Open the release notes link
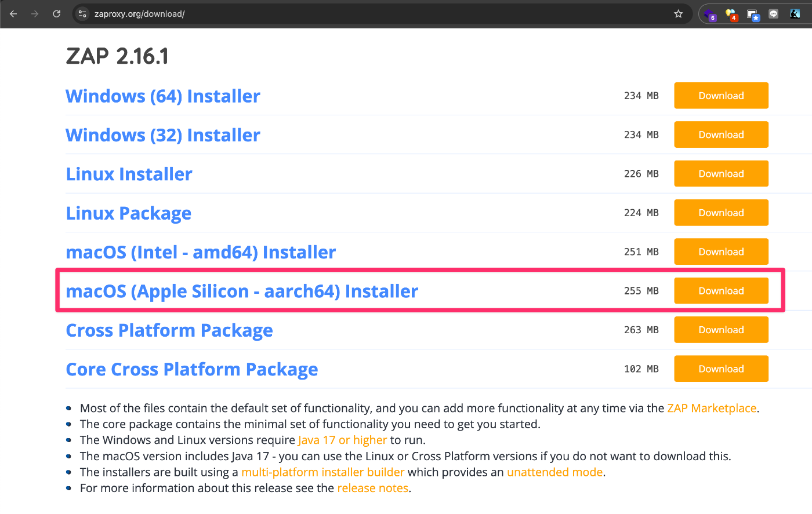 point(372,488)
